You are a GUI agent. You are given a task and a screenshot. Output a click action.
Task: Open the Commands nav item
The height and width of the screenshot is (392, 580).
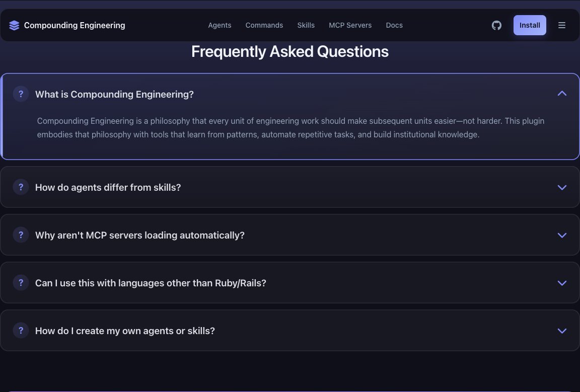click(x=264, y=25)
